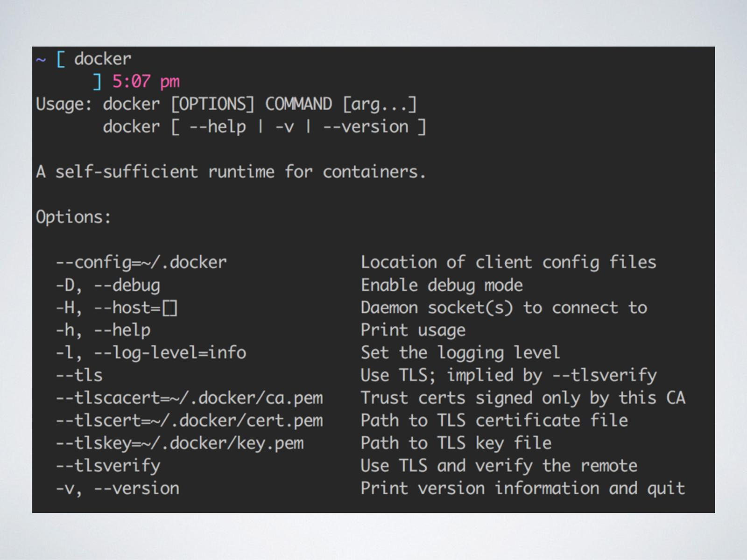Click the '--tls' option line
Screen dimensions: 747x560
point(79,375)
